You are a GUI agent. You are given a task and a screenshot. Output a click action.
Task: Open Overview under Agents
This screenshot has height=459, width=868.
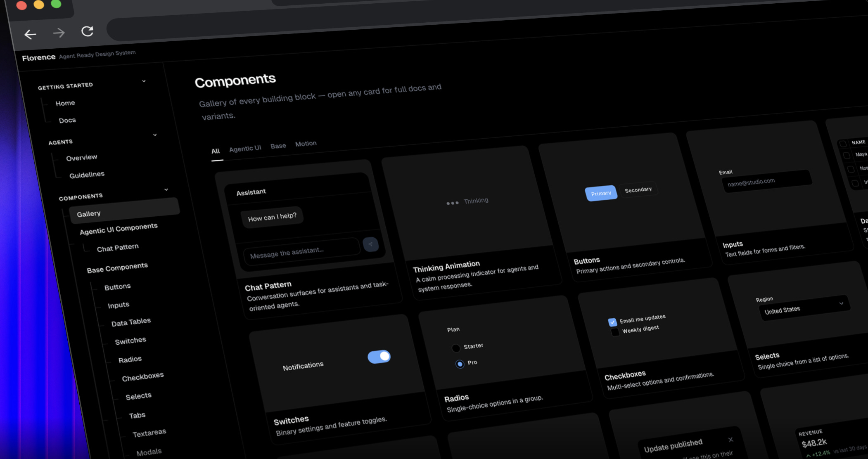click(82, 158)
